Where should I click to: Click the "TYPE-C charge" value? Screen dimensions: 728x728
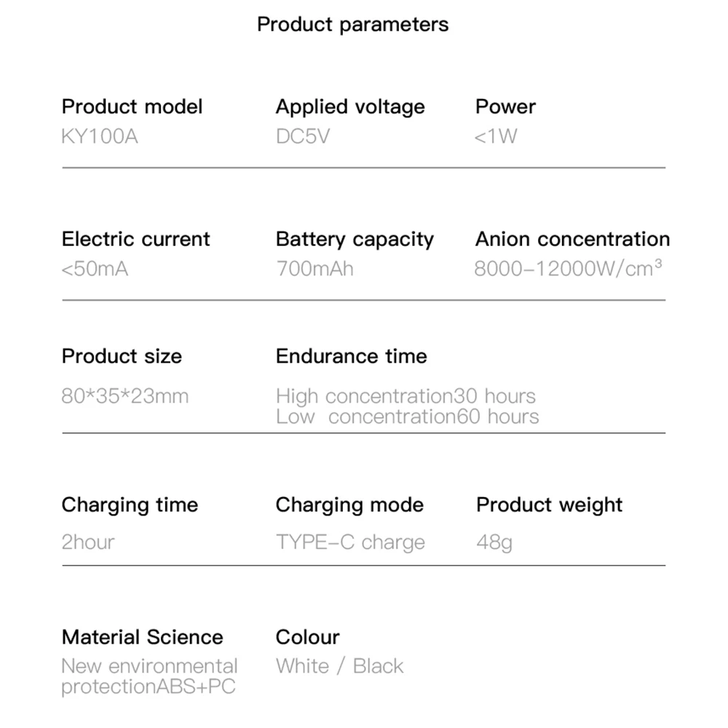click(350, 542)
